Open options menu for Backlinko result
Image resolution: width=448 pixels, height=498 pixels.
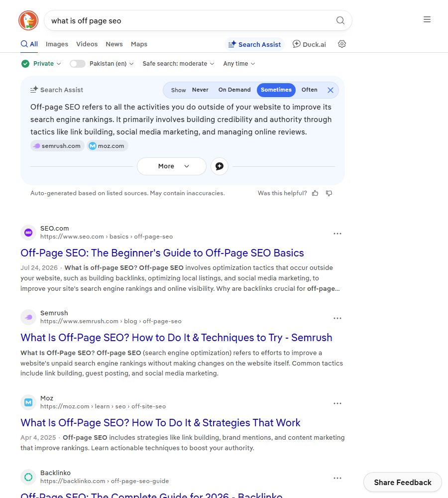337,478
